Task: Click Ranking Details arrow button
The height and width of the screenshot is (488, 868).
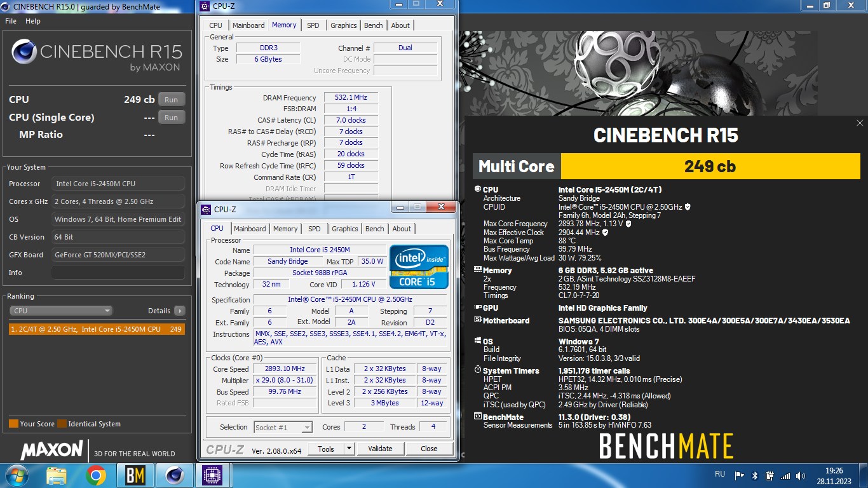Action: (180, 311)
